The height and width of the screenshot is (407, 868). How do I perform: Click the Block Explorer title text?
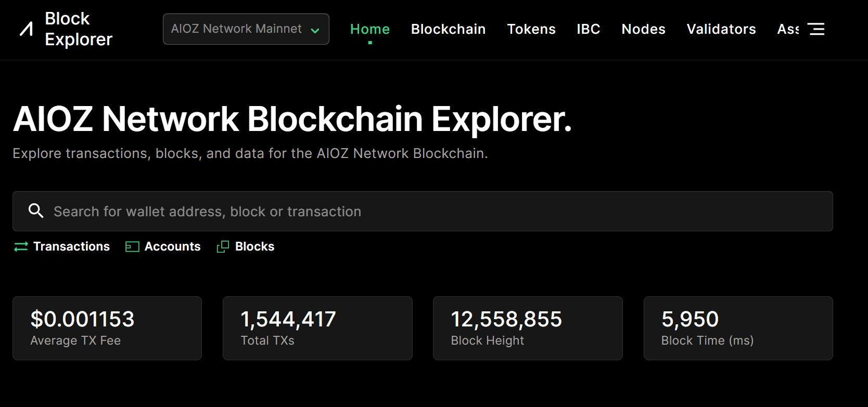click(79, 29)
